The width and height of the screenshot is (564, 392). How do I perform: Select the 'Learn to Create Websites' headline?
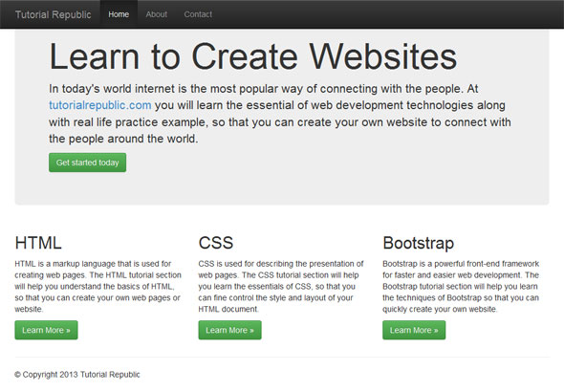[253, 56]
